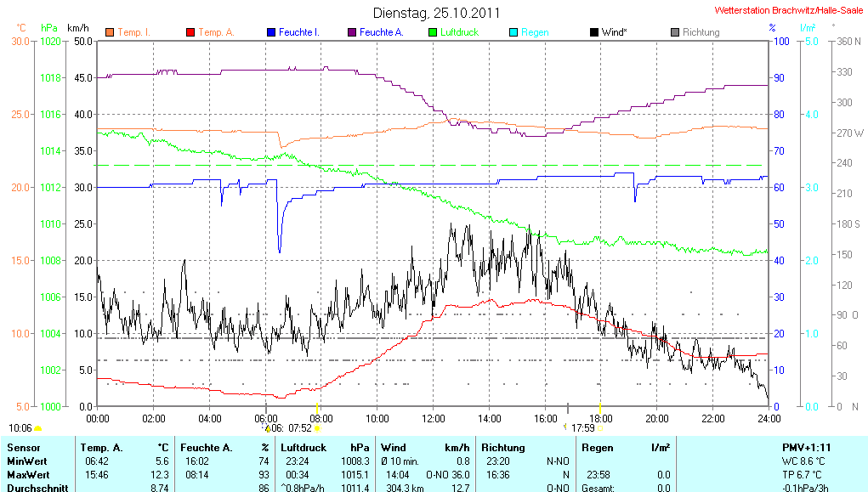This screenshot has width=868, height=492.
Task: Click the gray Richtung legend square
Action: pos(675,32)
